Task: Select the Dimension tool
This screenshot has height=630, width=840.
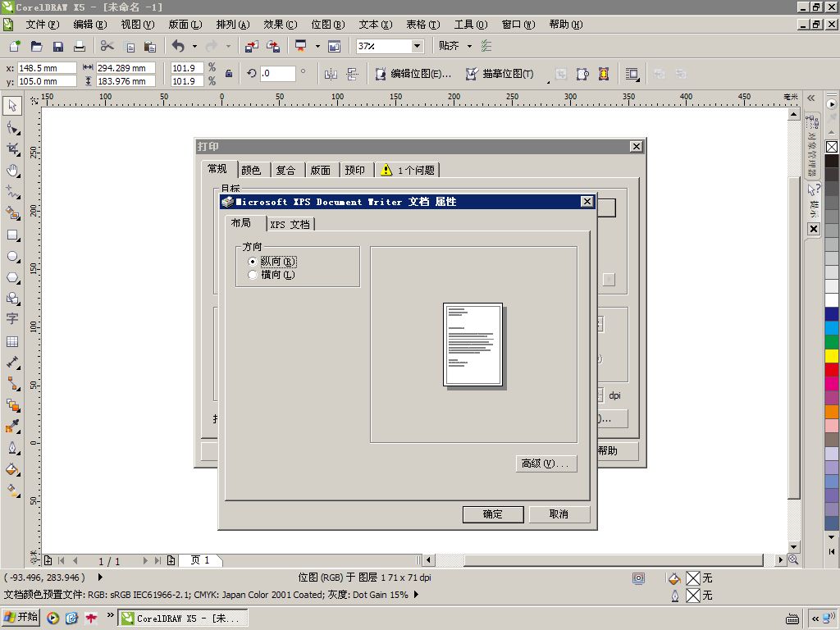Action: click(x=12, y=363)
